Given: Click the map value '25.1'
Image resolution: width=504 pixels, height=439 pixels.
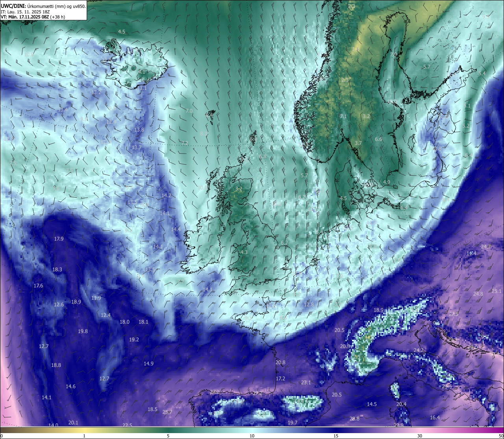Looking at the screenshot, I should coord(497,291).
